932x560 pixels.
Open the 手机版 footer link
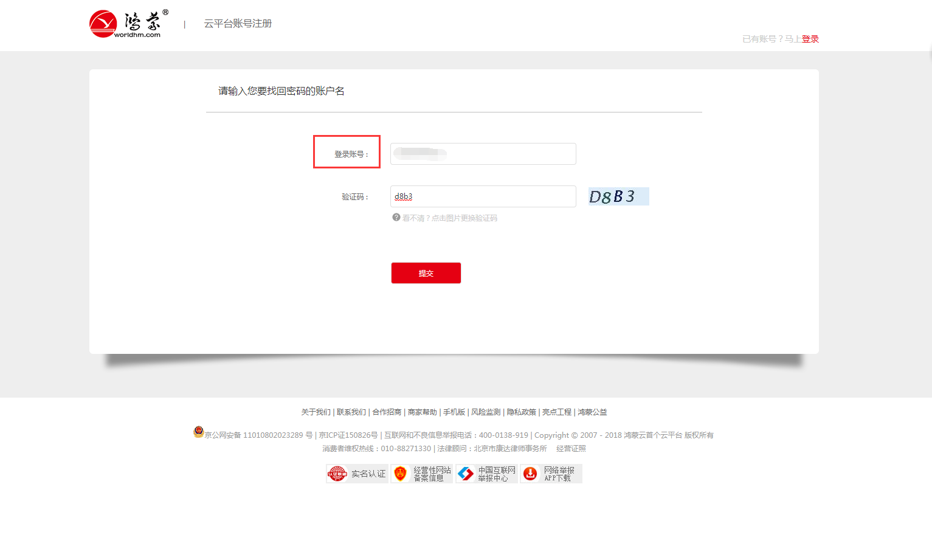tap(454, 412)
